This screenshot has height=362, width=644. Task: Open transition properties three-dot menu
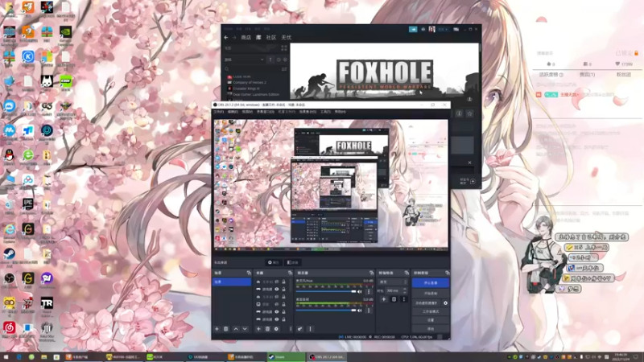point(403,299)
